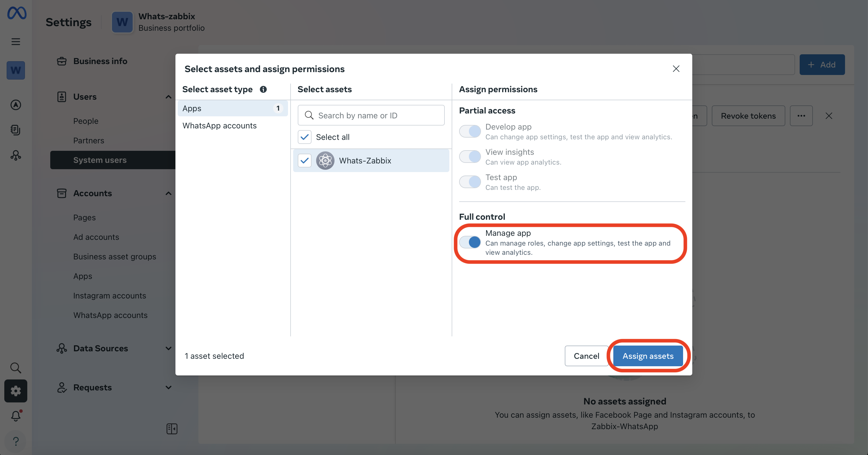Collapse the Users section chevron
The image size is (868, 455).
point(169,97)
